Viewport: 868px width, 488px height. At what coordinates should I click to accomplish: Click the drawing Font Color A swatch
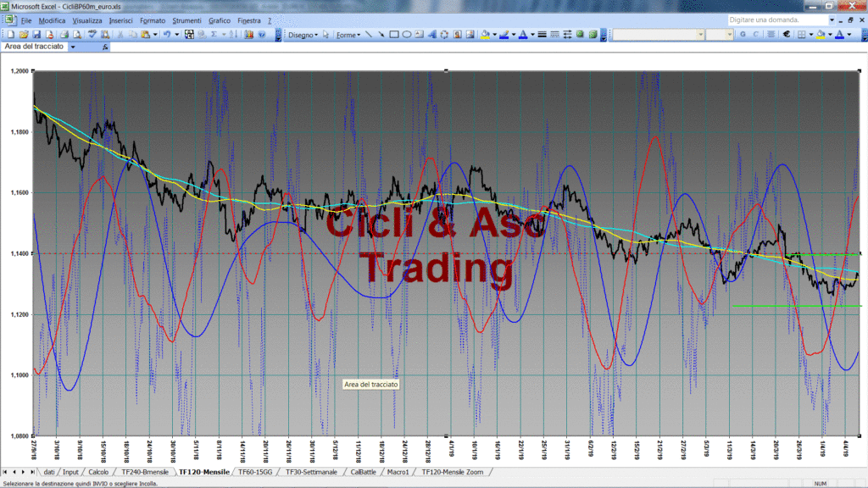[x=523, y=34]
